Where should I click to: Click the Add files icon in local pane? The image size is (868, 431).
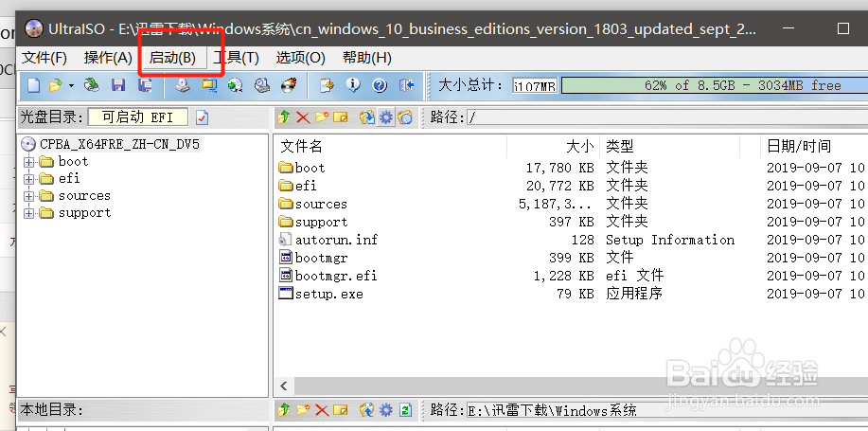pyautogui.click(x=367, y=410)
